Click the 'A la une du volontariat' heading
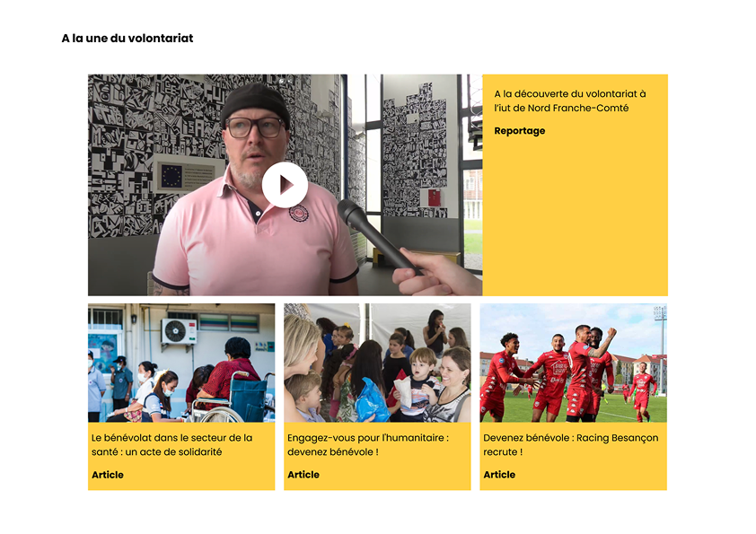 [127, 38]
